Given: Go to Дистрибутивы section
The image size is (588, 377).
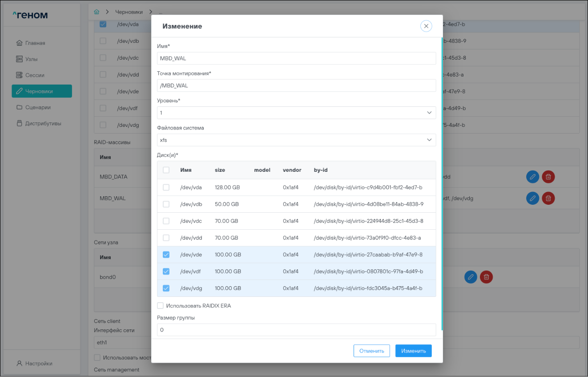Looking at the screenshot, I should click(43, 124).
